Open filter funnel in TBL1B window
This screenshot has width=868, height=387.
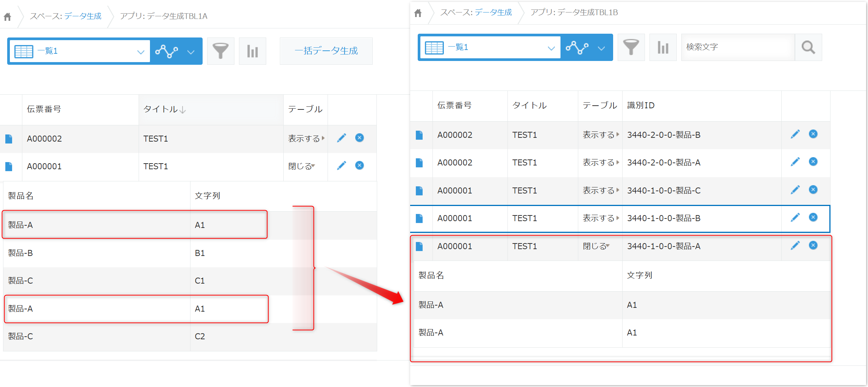631,47
